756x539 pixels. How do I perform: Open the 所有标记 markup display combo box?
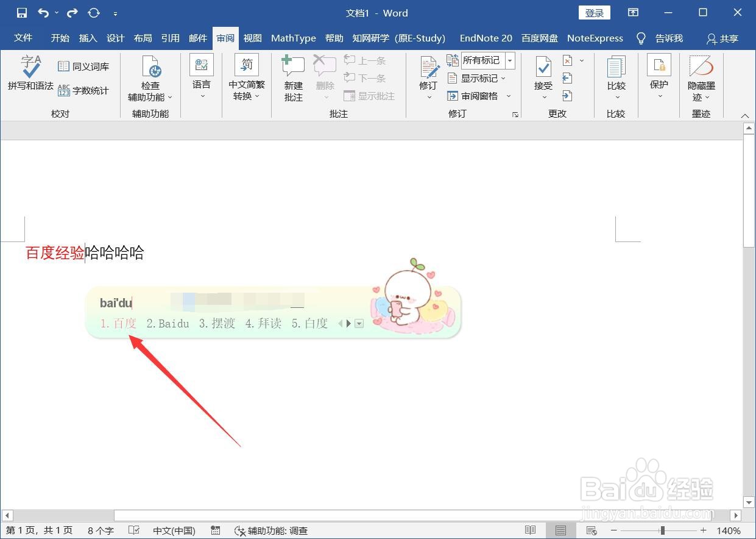[x=488, y=60]
